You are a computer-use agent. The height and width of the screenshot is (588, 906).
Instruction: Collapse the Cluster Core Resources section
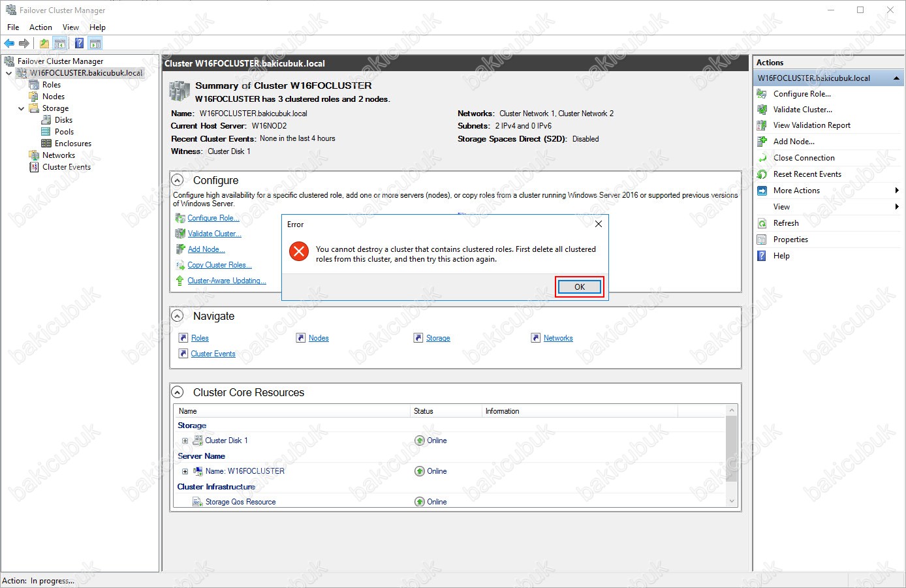[177, 392]
